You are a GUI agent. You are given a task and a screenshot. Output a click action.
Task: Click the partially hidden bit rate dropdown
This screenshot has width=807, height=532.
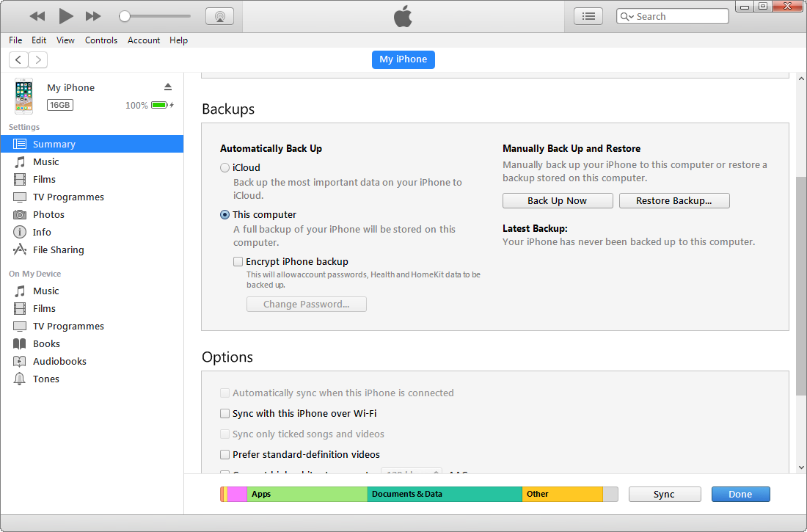pos(412,471)
